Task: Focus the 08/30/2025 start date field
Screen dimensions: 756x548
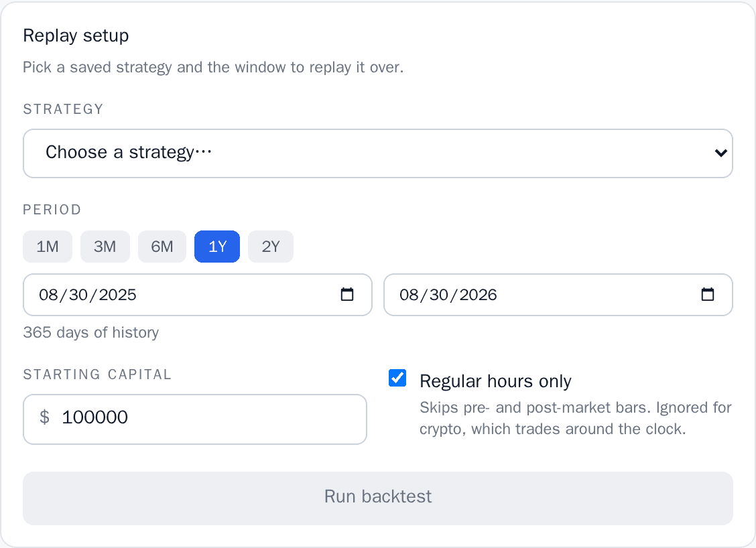Action: (198, 295)
